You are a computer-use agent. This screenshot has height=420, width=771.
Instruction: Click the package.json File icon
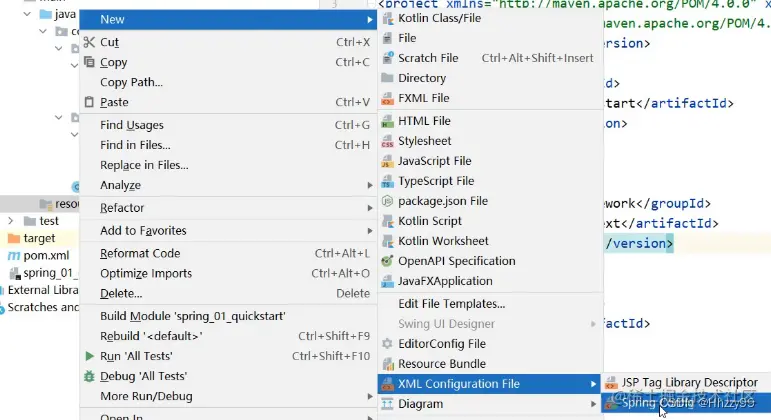coord(387,201)
